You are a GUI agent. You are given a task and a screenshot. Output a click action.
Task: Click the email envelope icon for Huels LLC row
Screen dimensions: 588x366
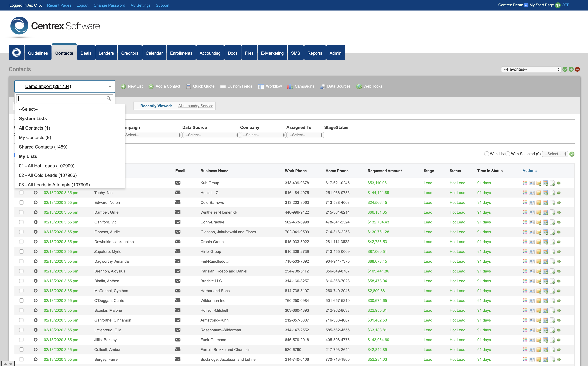click(x=178, y=193)
